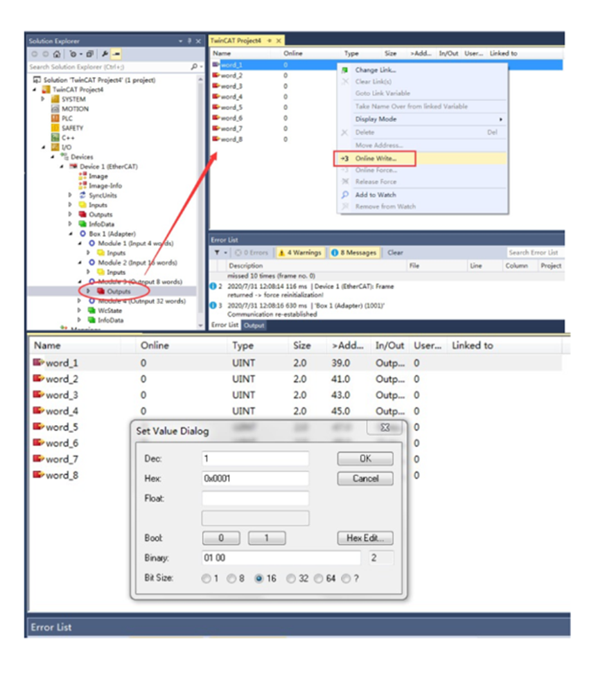Click the word_6 variable icon in UINT list

click(x=39, y=443)
